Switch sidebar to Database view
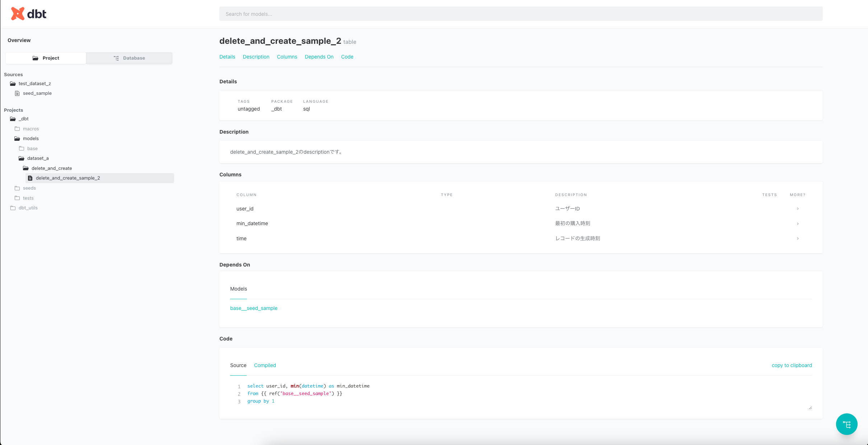868x445 pixels. [x=129, y=58]
